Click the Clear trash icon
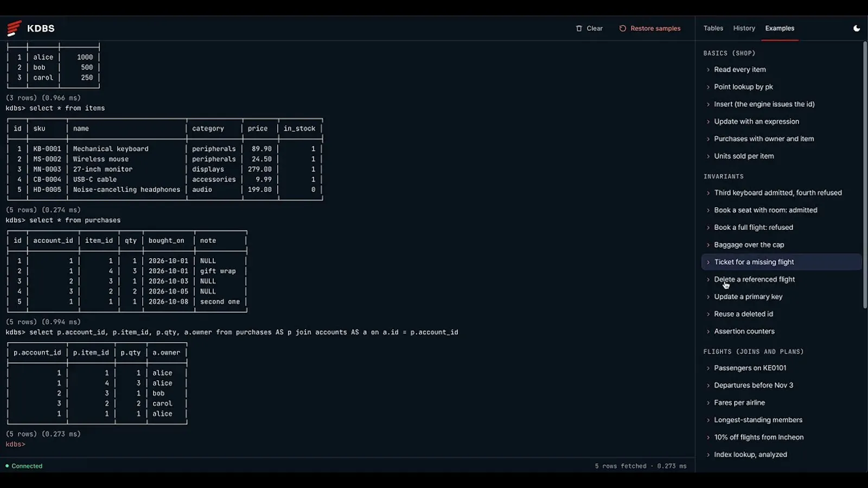 pos(579,28)
